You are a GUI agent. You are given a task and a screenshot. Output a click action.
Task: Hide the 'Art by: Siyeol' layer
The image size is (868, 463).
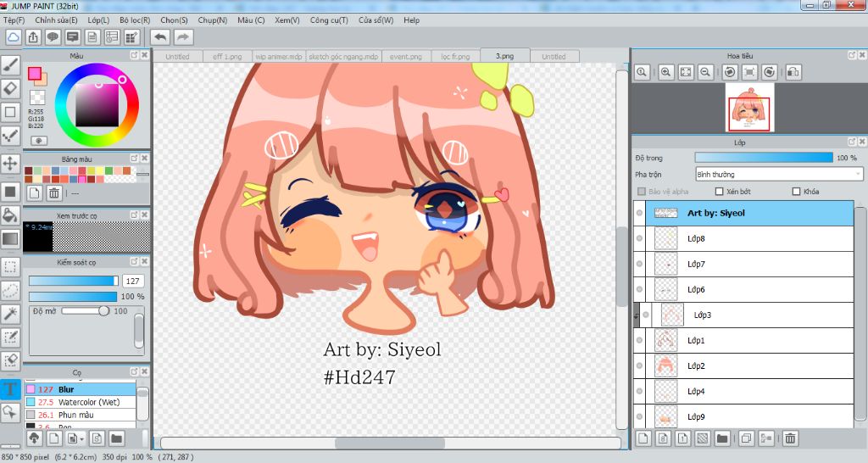click(x=639, y=213)
